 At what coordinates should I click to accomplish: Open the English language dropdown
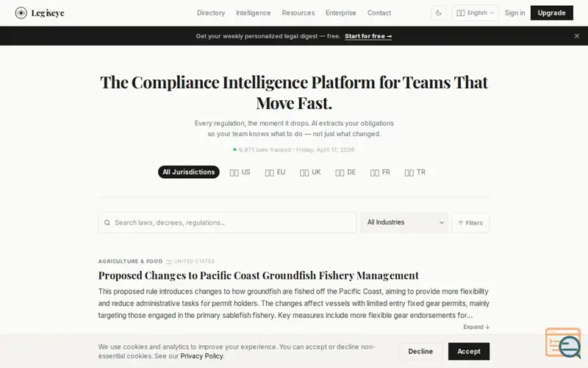pos(475,13)
